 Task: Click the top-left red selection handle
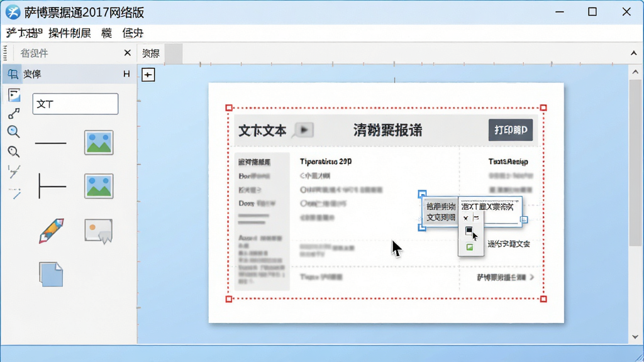(229, 108)
